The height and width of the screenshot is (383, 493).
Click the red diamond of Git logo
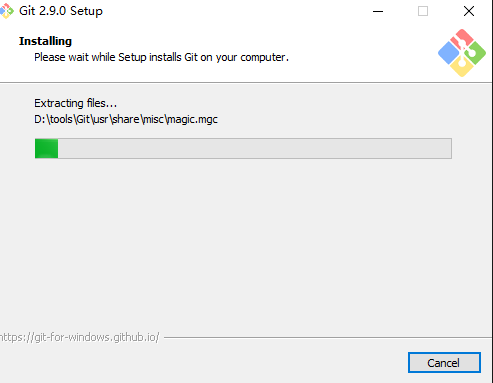click(x=462, y=38)
